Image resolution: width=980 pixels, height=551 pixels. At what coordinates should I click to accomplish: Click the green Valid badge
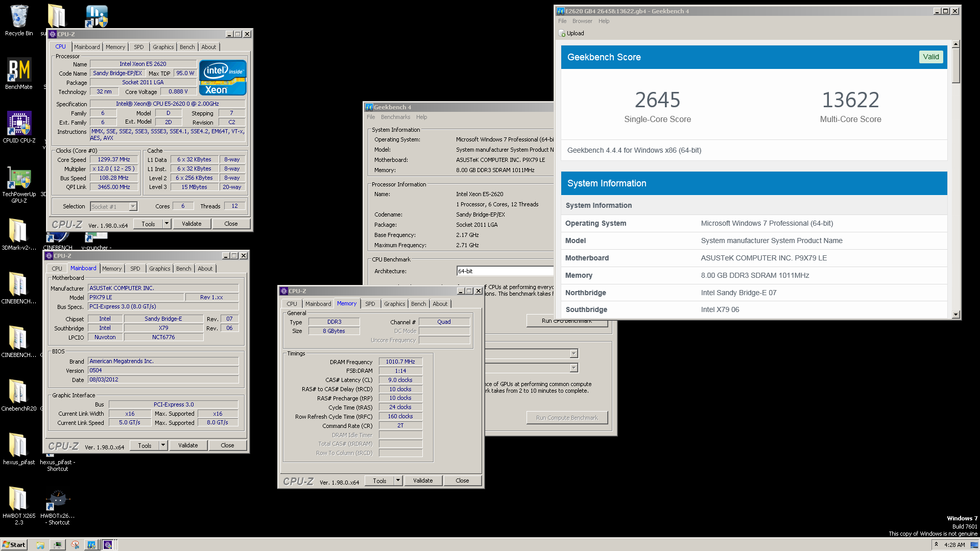tap(930, 57)
